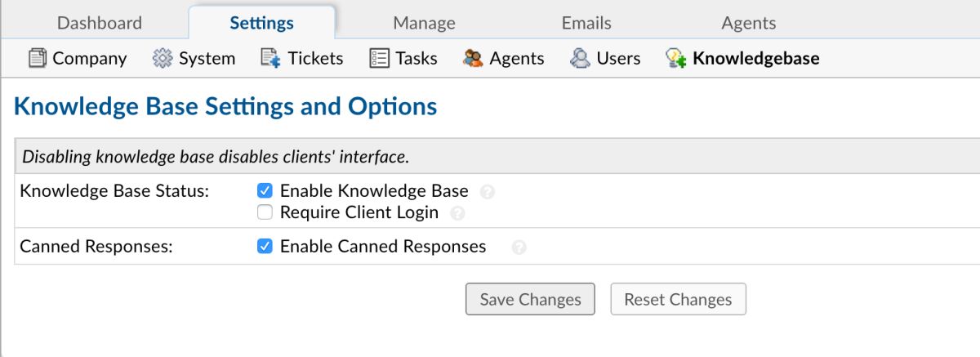Go to the Emails tab
This screenshot has height=357, width=980.
click(x=586, y=23)
